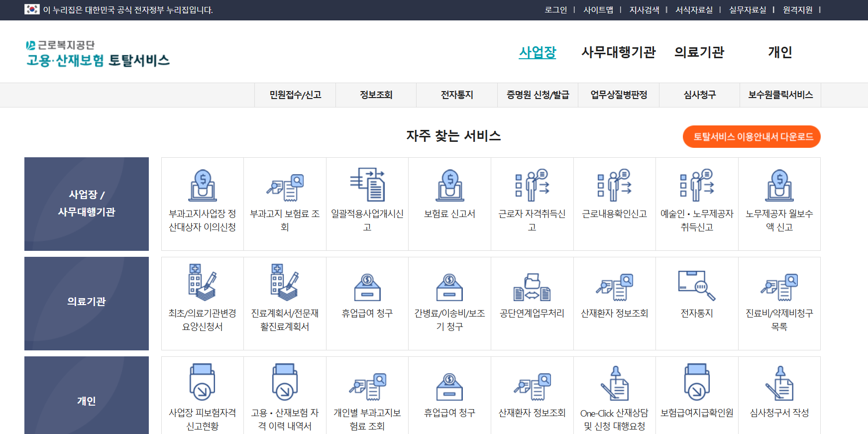Open One-Click 산재상담 및 신청 대행요청 icon
868x434 pixels.
pyautogui.click(x=615, y=383)
